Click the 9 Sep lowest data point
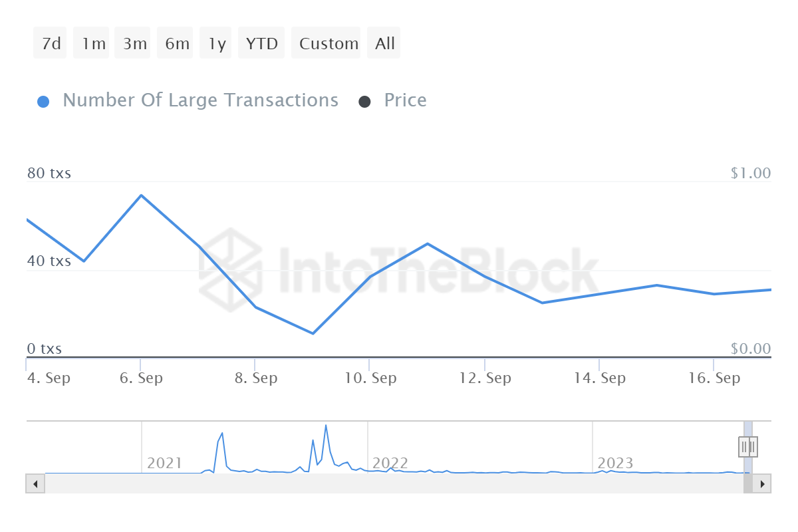This screenshot has width=798, height=532. pyautogui.click(x=313, y=333)
